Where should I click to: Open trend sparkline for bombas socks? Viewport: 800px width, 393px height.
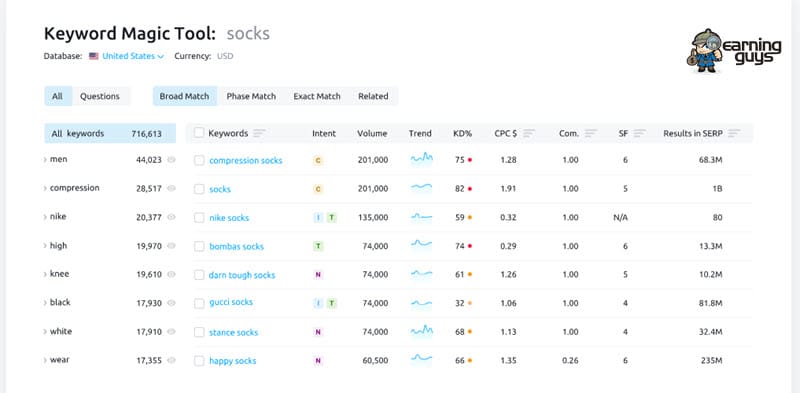421,245
